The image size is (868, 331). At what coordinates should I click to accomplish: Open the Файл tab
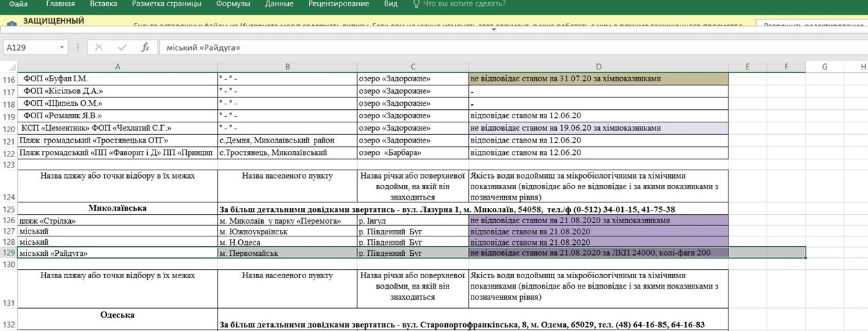point(18,4)
